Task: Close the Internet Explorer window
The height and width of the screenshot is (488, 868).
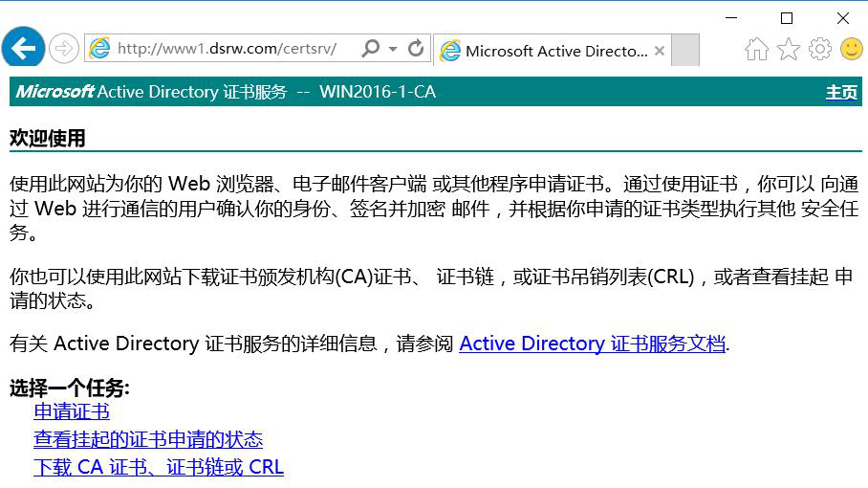Action: (842, 18)
